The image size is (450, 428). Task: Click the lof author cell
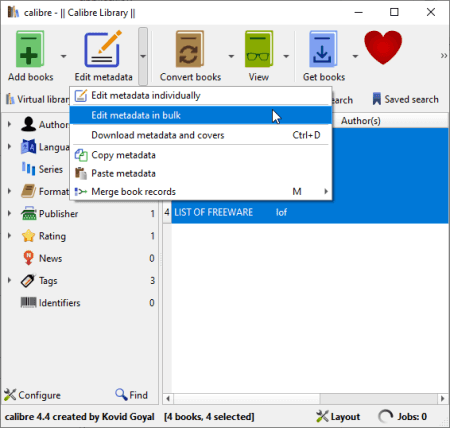(281, 212)
